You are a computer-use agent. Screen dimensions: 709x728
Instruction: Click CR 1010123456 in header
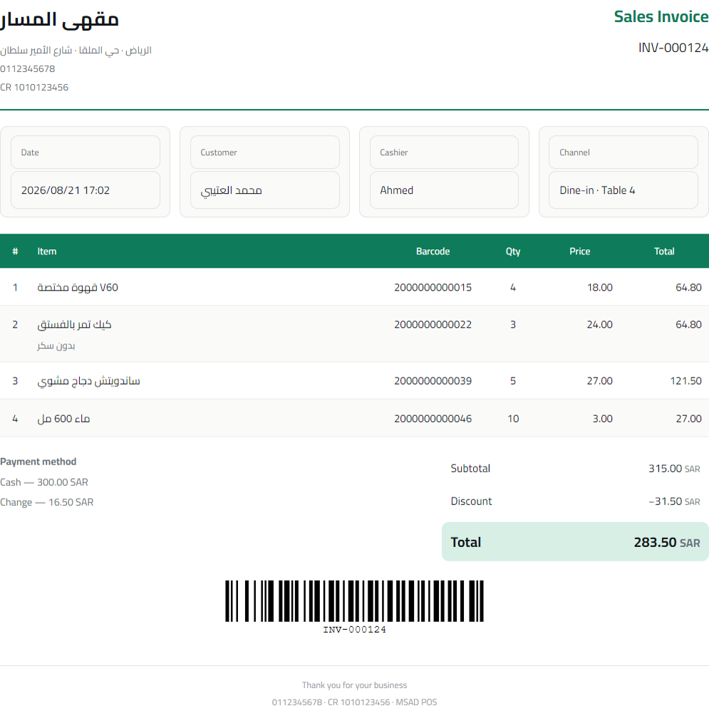click(x=34, y=88)
